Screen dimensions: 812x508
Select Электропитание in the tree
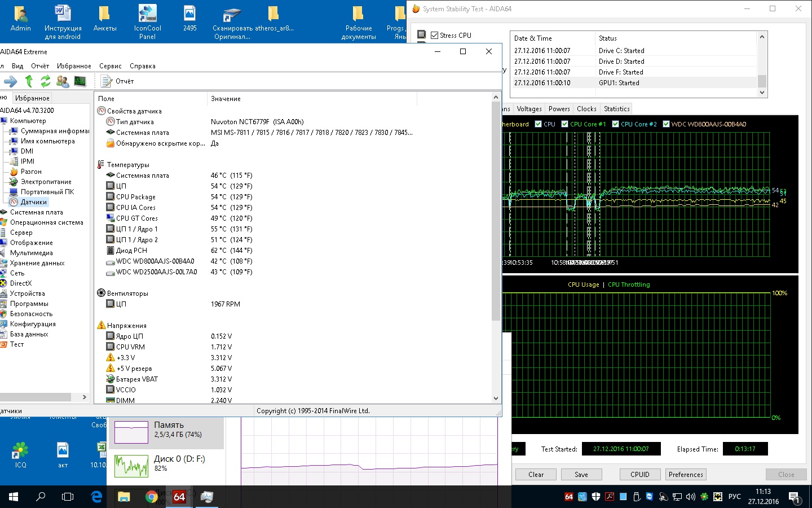tap(46, 182)
